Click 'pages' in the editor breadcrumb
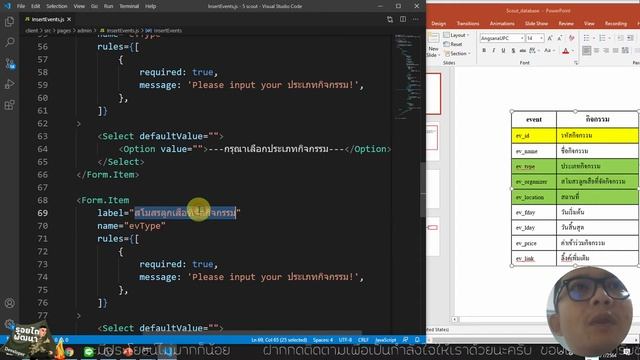Screen dimensions: 640x360 point(64,31)
